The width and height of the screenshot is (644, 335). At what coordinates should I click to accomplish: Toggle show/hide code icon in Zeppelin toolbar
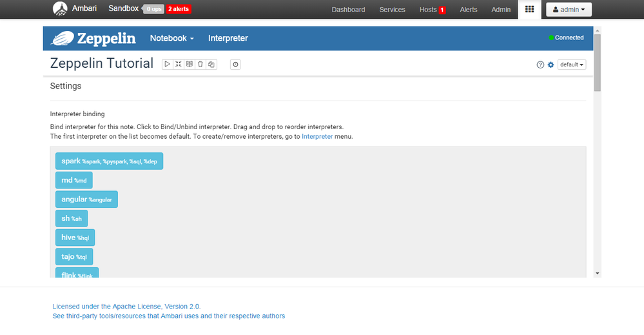pyautogui.click(x=179, y=64)
